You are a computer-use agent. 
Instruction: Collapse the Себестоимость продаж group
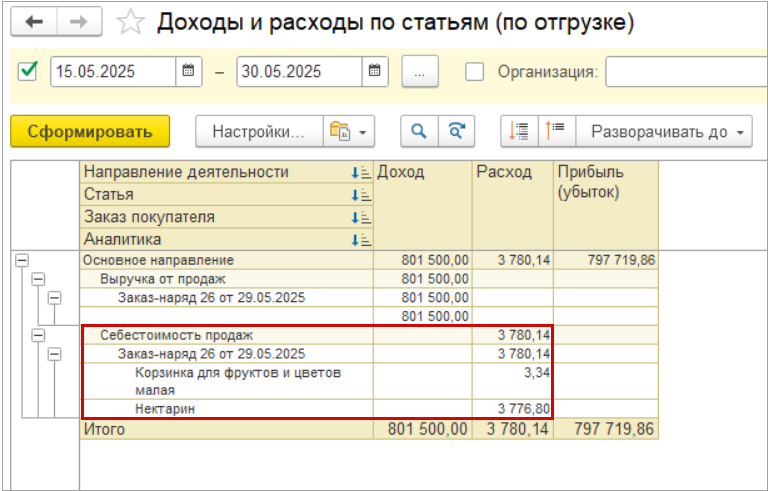tap(38, 335)
